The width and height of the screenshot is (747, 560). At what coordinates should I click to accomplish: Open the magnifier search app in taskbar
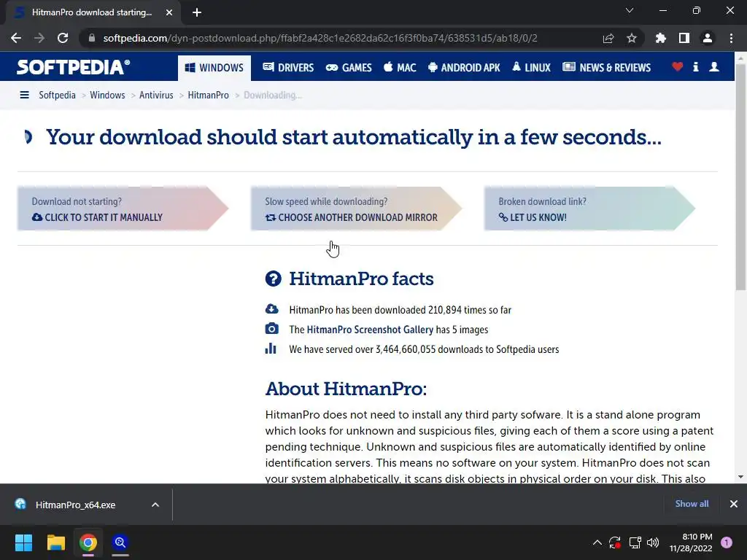(x=120, y=542)
